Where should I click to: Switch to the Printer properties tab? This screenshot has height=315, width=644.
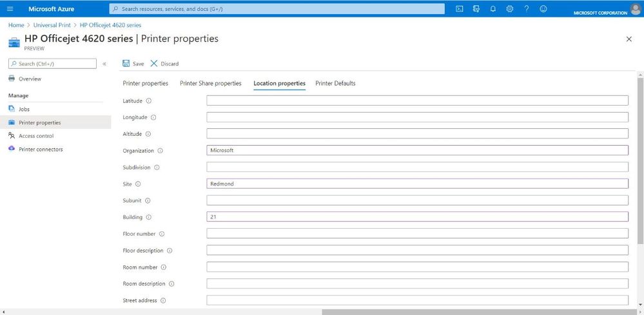[146, 83]
